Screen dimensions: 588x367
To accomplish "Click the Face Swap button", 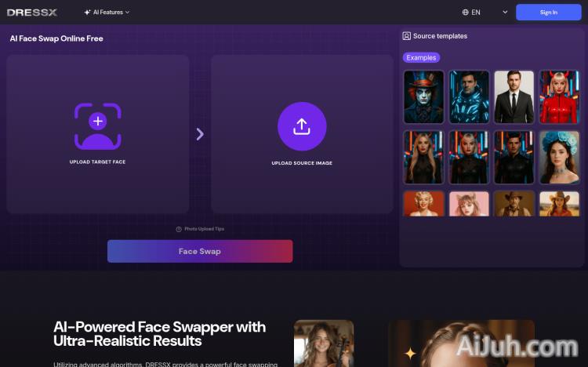I will pyautogui.click(x=200, y=251).
